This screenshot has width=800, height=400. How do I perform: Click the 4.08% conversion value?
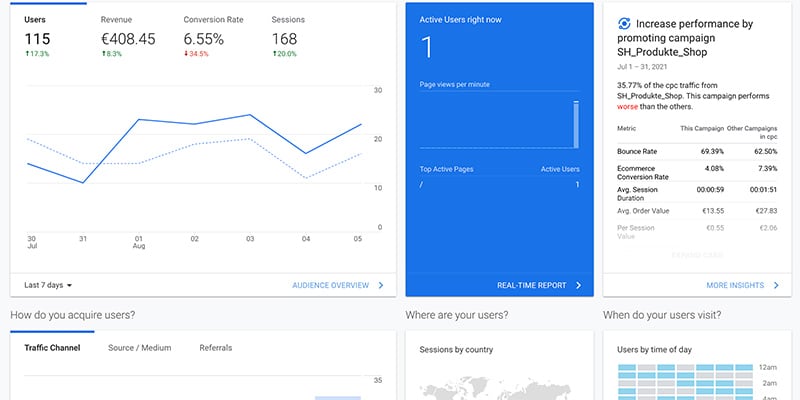coord(714,168)
